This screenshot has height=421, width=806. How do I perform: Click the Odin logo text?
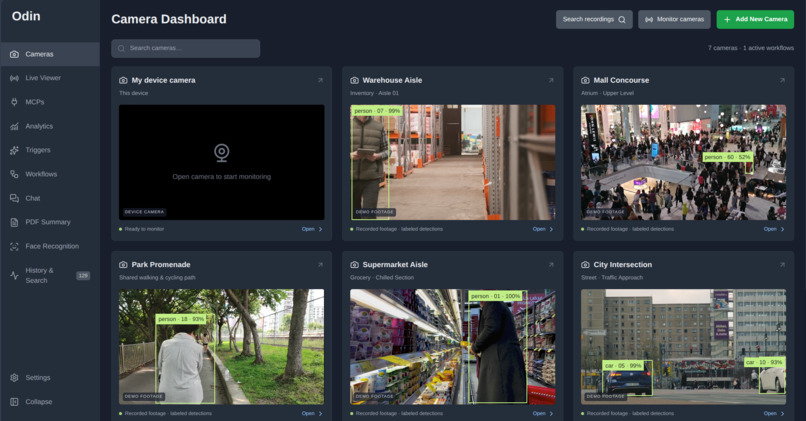tap(26, 16)
